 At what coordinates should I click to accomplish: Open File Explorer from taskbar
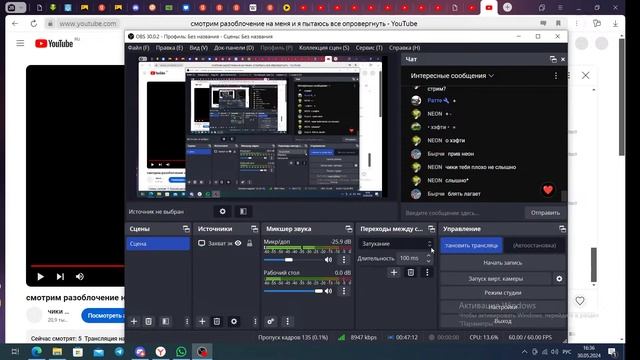click(57, 352)
